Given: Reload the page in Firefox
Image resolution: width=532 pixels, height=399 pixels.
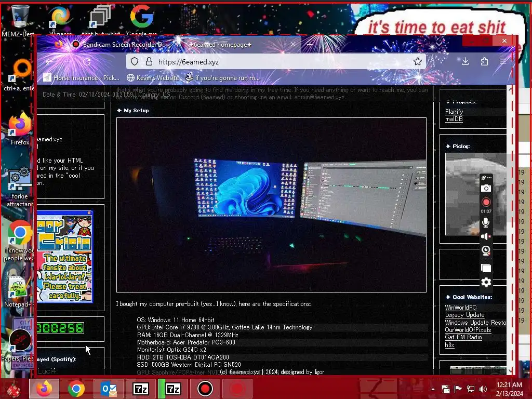Looking at the screenshot, I should pyautogui.click(x=87, y=62).
